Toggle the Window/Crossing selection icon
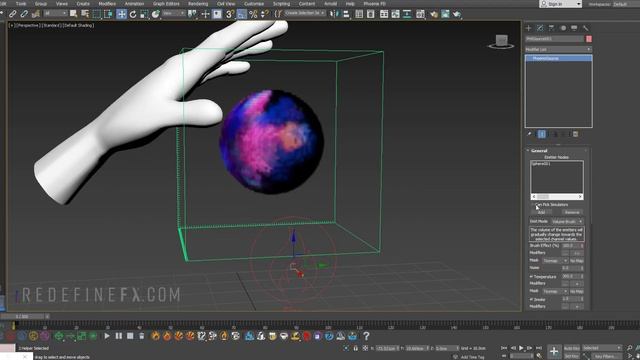The width and height of the screenshot is (640, 360). point(108,14)
